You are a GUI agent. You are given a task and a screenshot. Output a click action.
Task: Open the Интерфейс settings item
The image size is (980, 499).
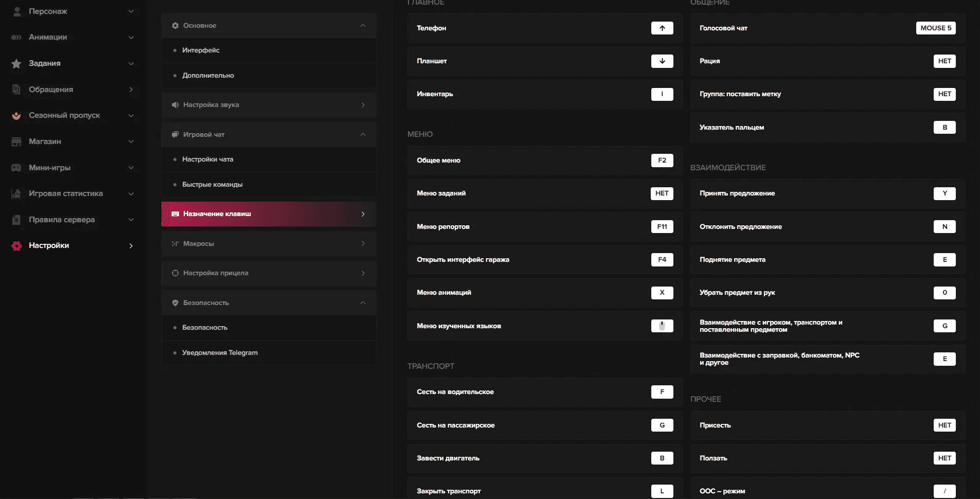[201, 50]
